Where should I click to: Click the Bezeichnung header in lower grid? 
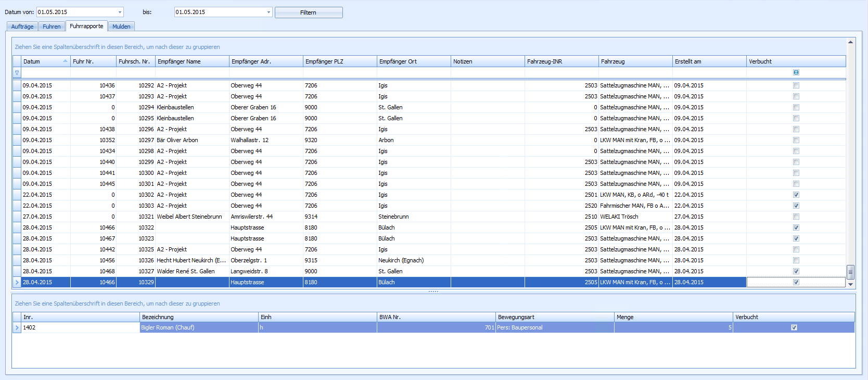tap(199, 317)
